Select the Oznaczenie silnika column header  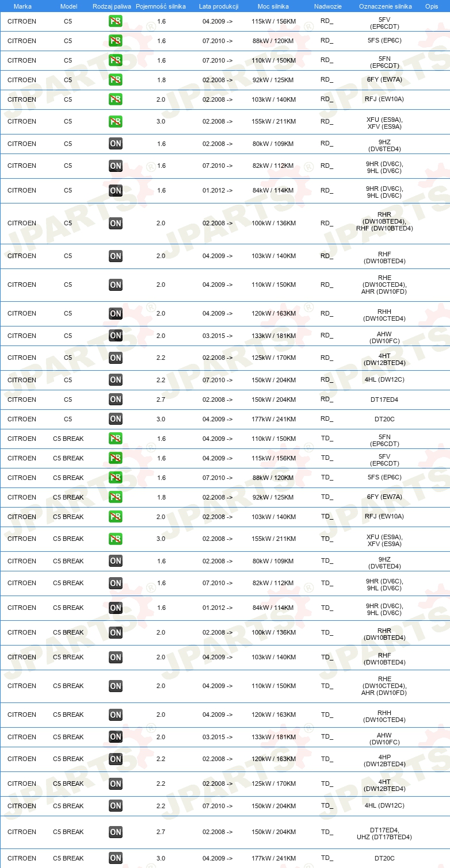point(385,6)
